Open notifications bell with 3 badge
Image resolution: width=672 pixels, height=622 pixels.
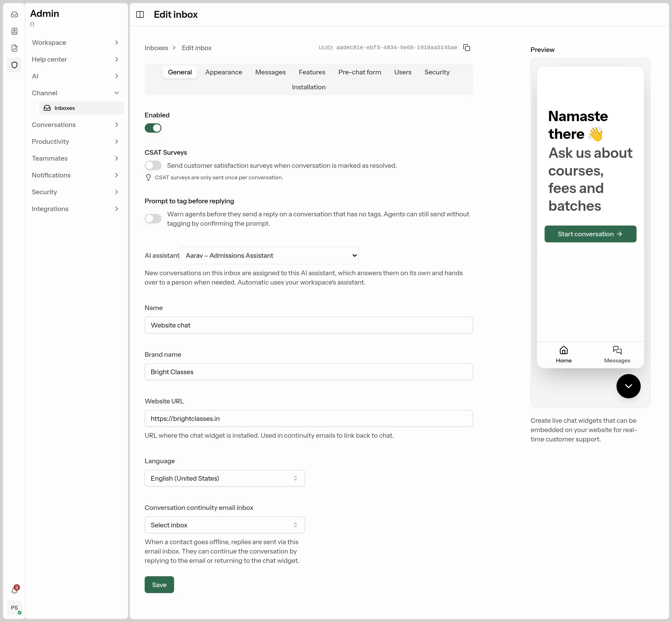(14, 590)
